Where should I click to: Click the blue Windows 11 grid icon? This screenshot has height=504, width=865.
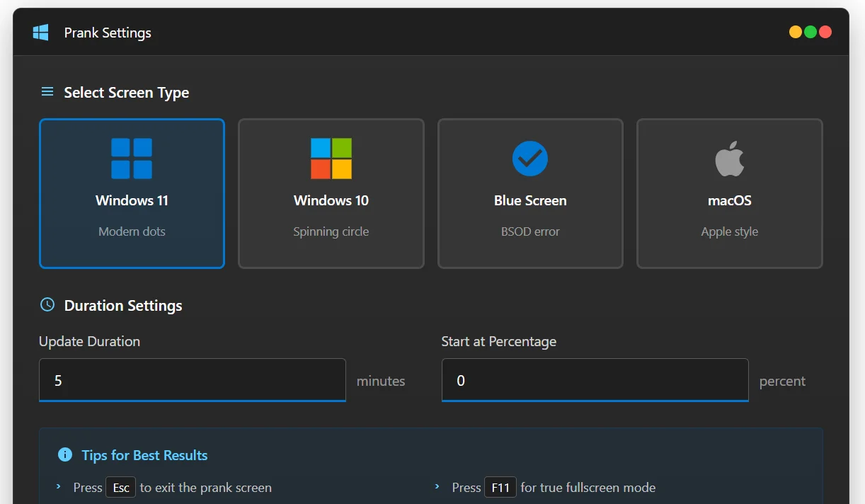coord(132,159)
